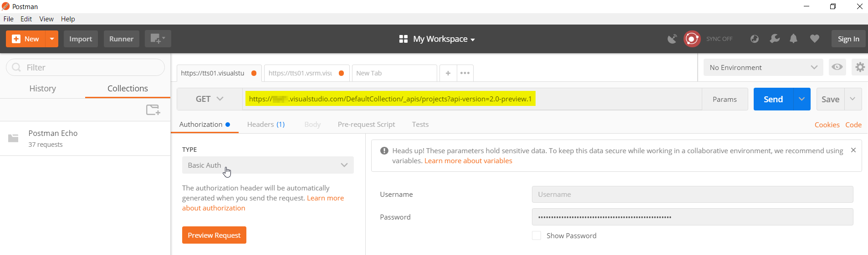Click the new window icon button
Viewport: 868px width, 255px height.
(158, 39)
